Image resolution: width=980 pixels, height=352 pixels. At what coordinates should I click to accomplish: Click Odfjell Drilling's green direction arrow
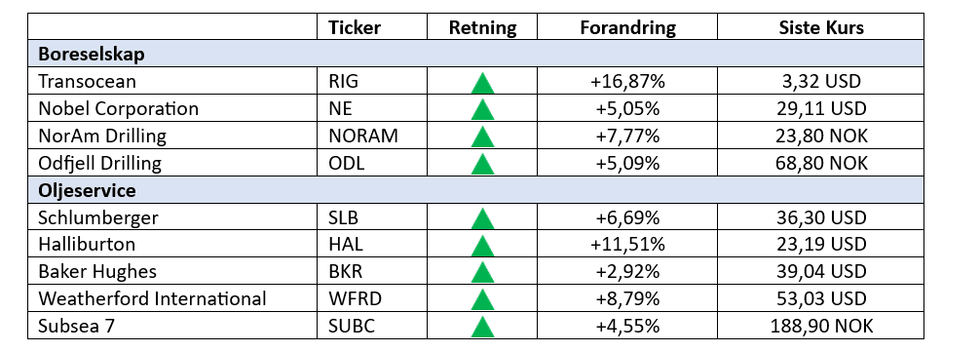[x=482, y=164]
